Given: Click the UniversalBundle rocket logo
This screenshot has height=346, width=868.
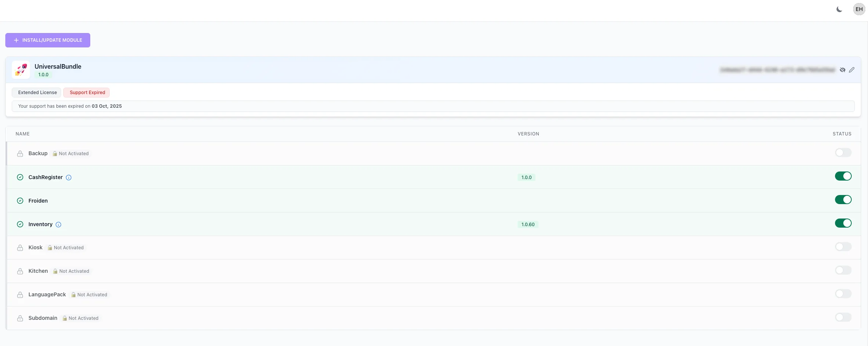Looking at the screenshot, I should pyautogui.click(x=21, y=70).
